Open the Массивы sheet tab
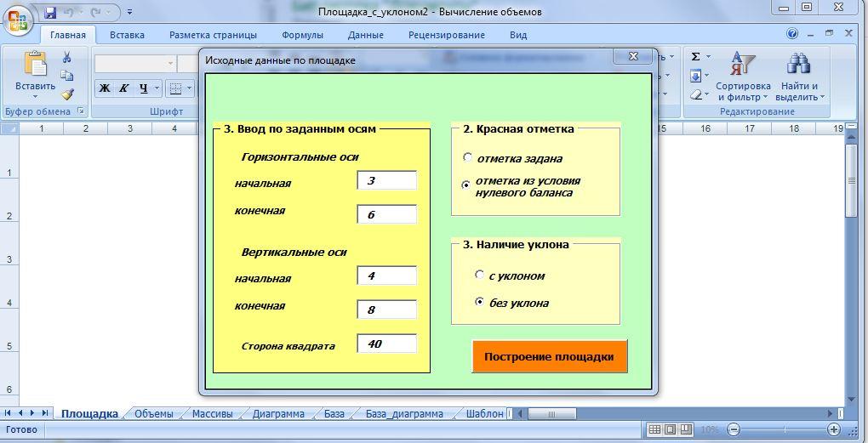Viewport: 868px width, 443px height. click(x=212, y=414)
